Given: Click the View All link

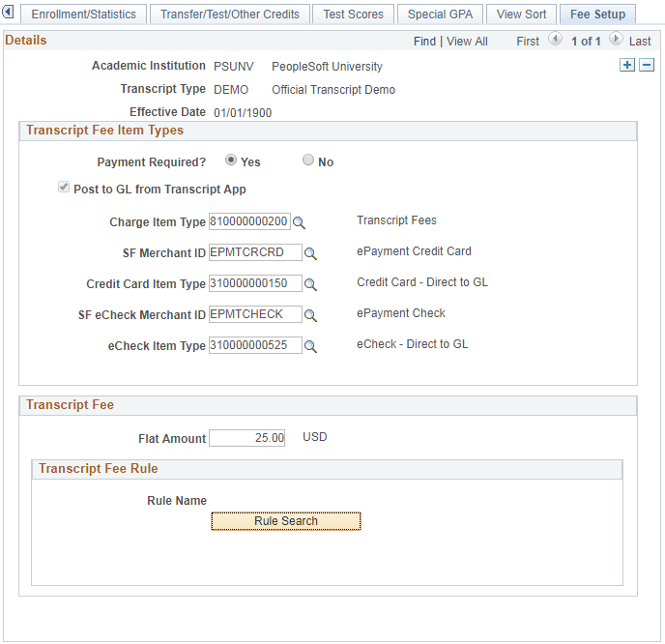Looking at the screenshot, I should 467,42.
